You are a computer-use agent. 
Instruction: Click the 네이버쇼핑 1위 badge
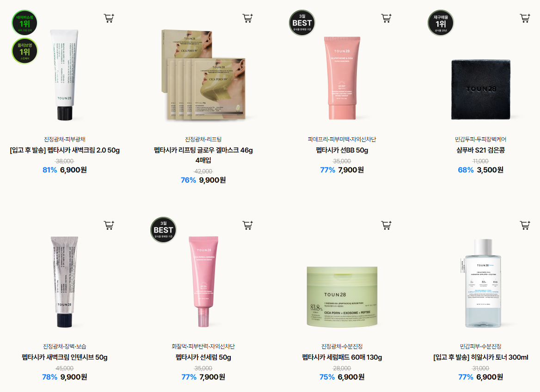click(25, 23)
